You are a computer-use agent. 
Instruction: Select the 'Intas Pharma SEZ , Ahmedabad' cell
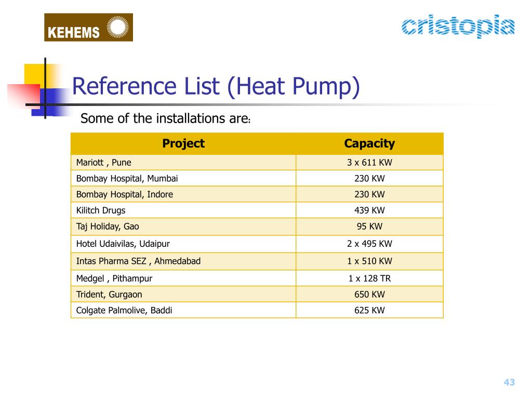click(x=183, y=261)
